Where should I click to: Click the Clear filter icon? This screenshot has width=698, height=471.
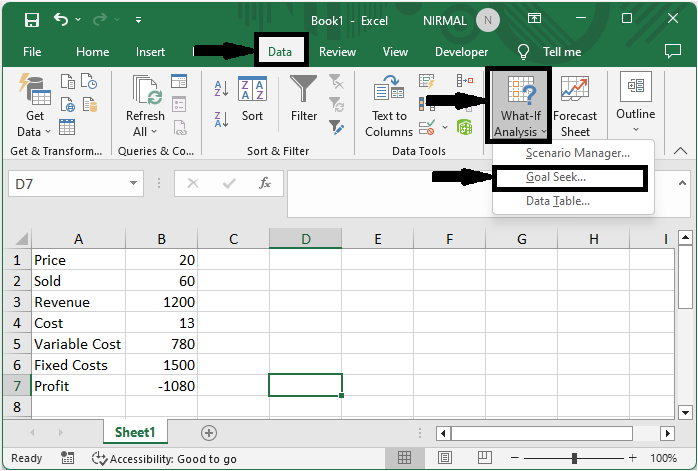point(336,81)
